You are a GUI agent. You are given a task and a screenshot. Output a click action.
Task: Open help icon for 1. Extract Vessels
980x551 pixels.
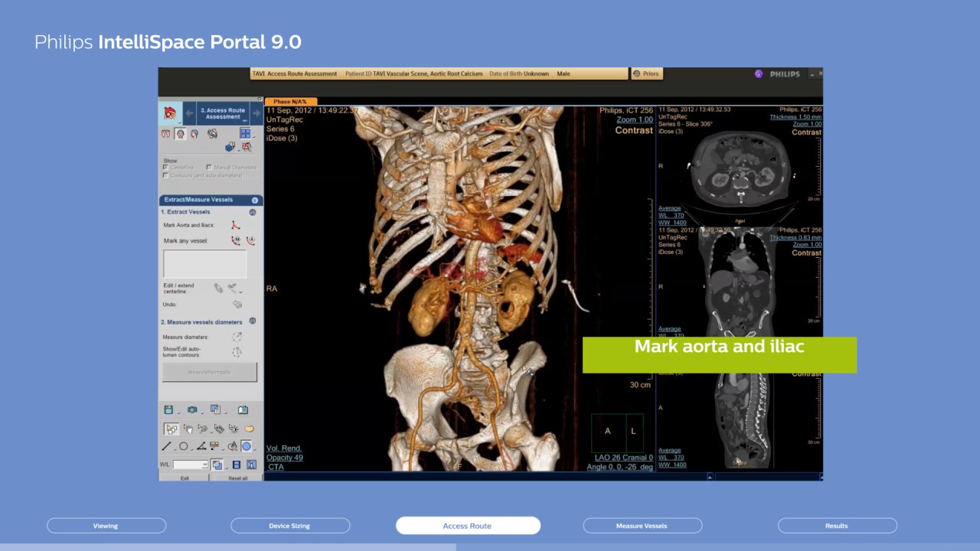253,212
